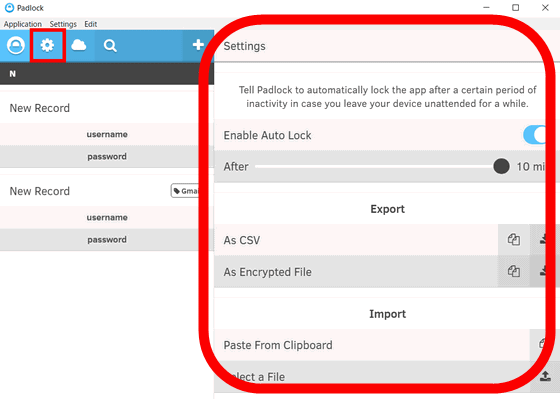The image size is (560, 399).
Task: Click the Import section heading
Action: [388, 314]
